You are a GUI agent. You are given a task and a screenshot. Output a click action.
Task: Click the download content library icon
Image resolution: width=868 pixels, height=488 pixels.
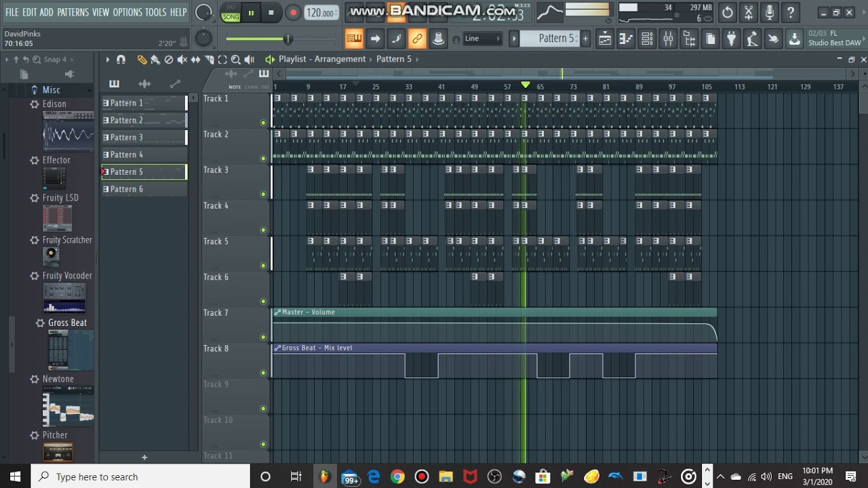794,39
